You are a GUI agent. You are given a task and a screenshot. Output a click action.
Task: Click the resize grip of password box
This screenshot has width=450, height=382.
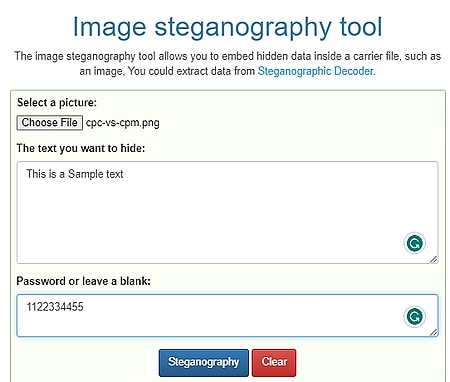coord(433,332)
